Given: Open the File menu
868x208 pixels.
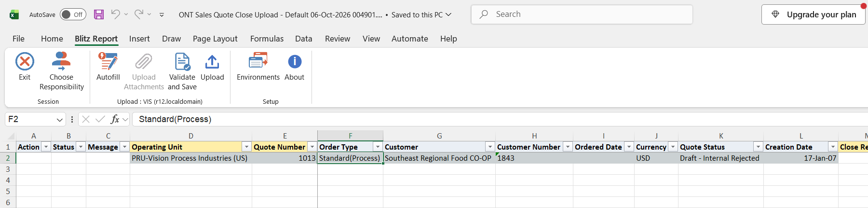Looking at the screenshot, I should click(18, 39).
